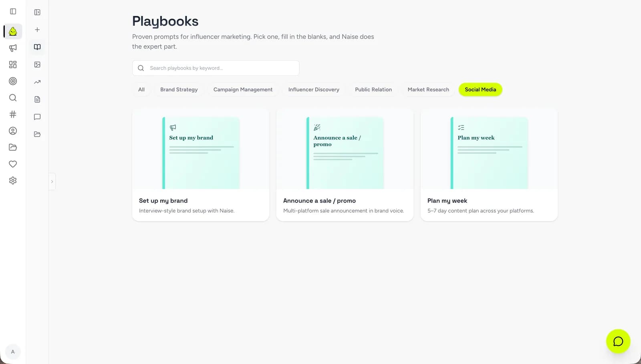Viewport: 641px width, 364px height.
Task: Open the open-book playbooks icon
Action: click(x=37, y=47)
